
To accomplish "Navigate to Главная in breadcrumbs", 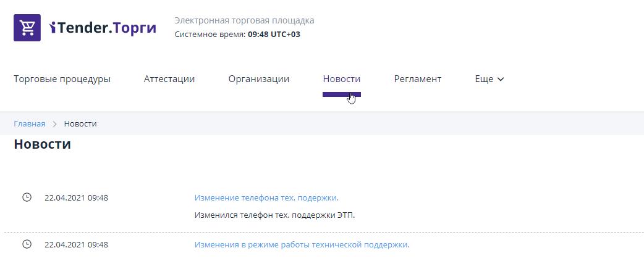I will click(x=30, y=124).
